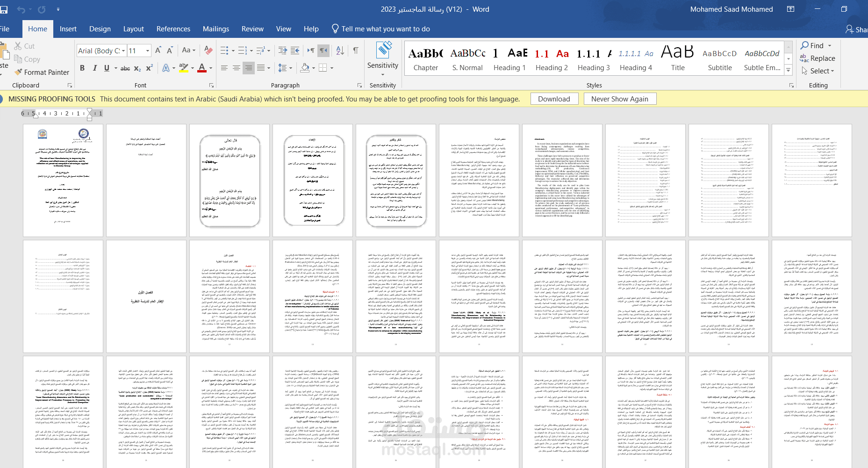Open the Insert tab
This screenshot has width=868, height=468.
(x=68, y=29)
